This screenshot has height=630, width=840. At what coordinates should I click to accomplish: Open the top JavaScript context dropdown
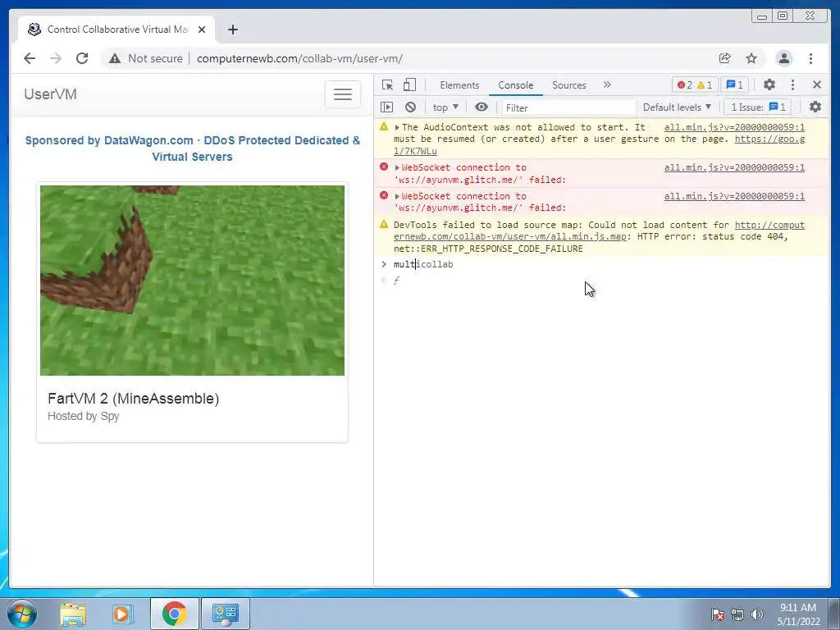445,107
